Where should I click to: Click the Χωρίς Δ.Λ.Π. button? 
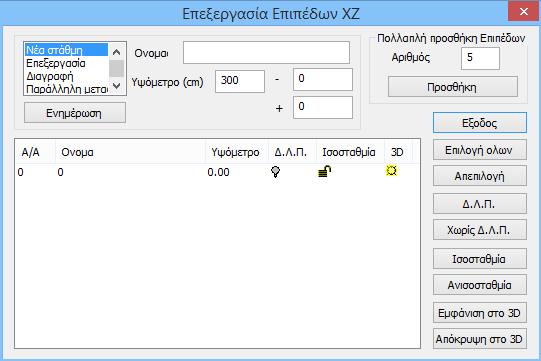pyautogui.click(x=480, y=230)
